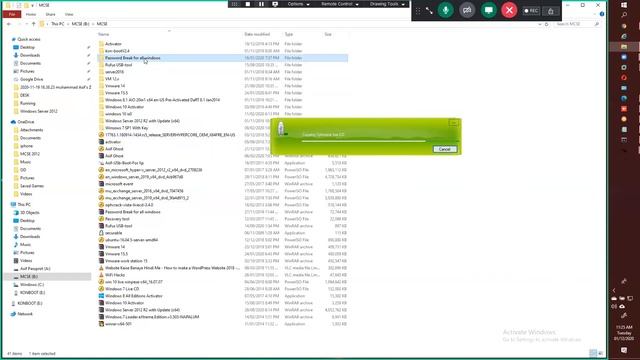Select the Windows 7 Live CD file
640x360 pixels.
[x=122, y=289]
